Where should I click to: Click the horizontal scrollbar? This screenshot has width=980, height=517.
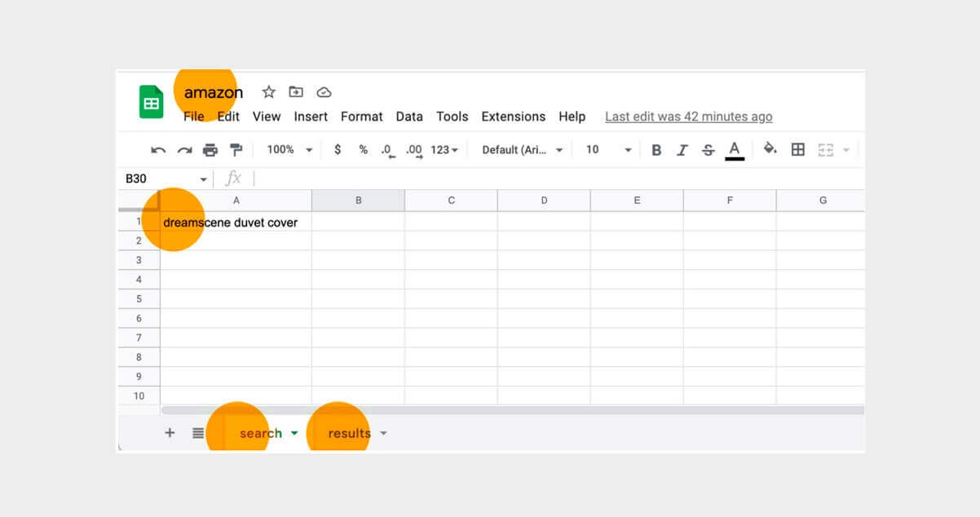pos(513,410)
